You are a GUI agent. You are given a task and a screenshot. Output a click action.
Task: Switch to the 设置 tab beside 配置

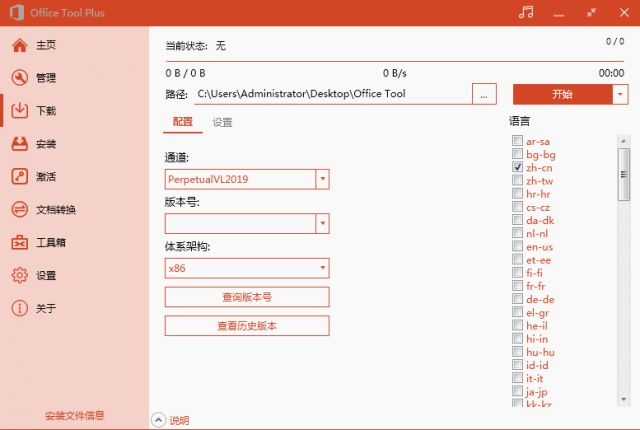click(222, 122)
